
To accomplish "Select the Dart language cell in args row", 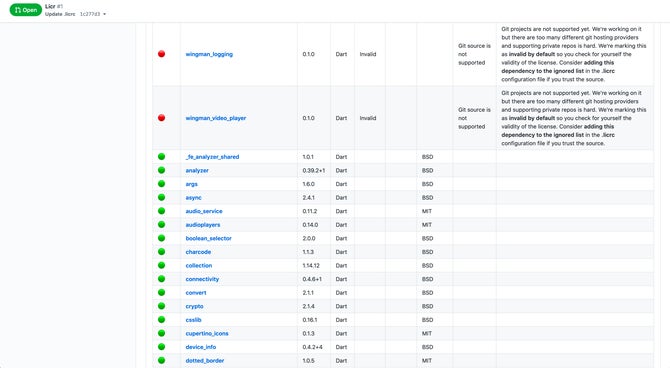I will coord(341,184).
